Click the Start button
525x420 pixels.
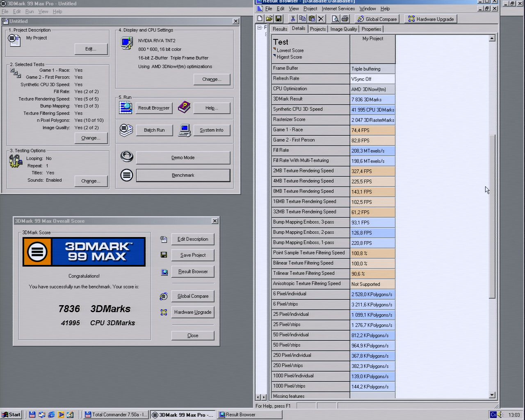pos(11,415)
